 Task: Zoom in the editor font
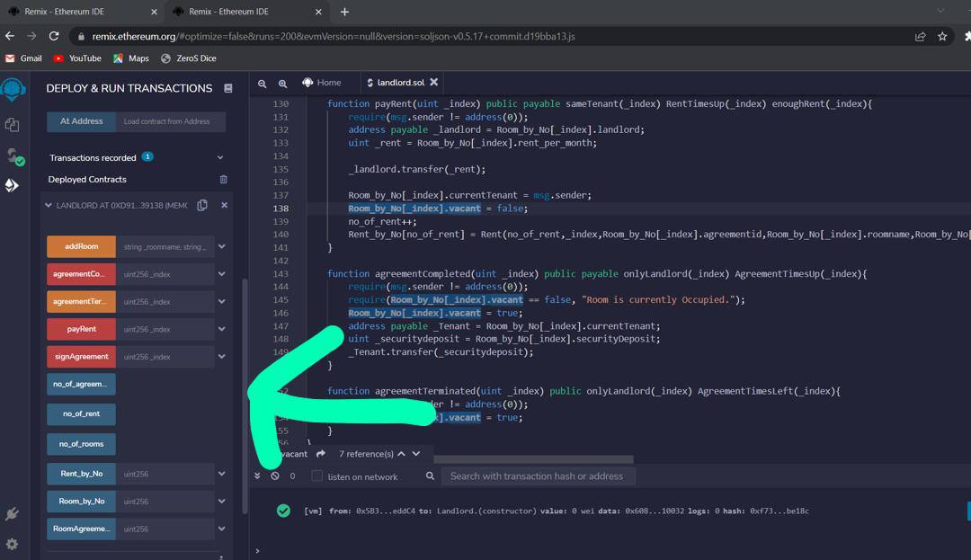click(282, 83)
